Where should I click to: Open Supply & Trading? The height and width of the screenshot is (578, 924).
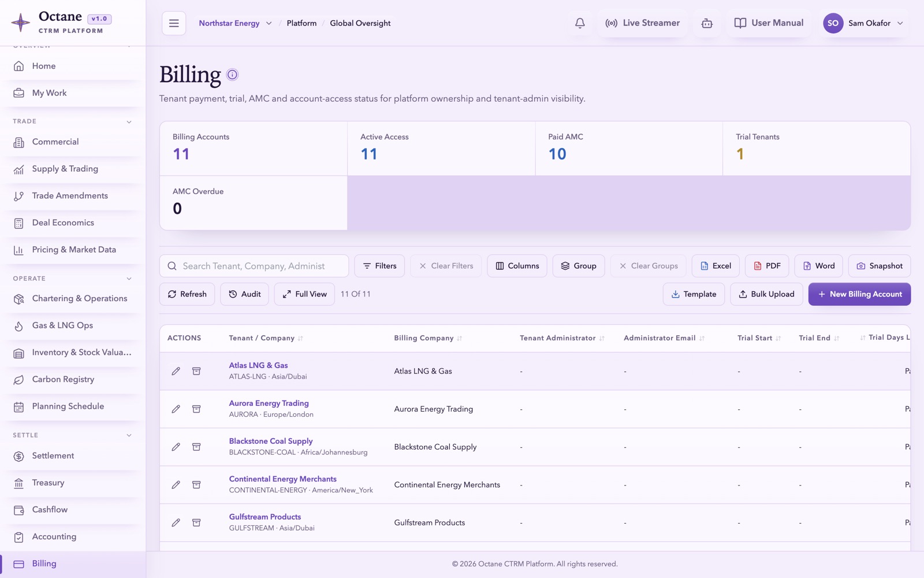tap(73, 169)
